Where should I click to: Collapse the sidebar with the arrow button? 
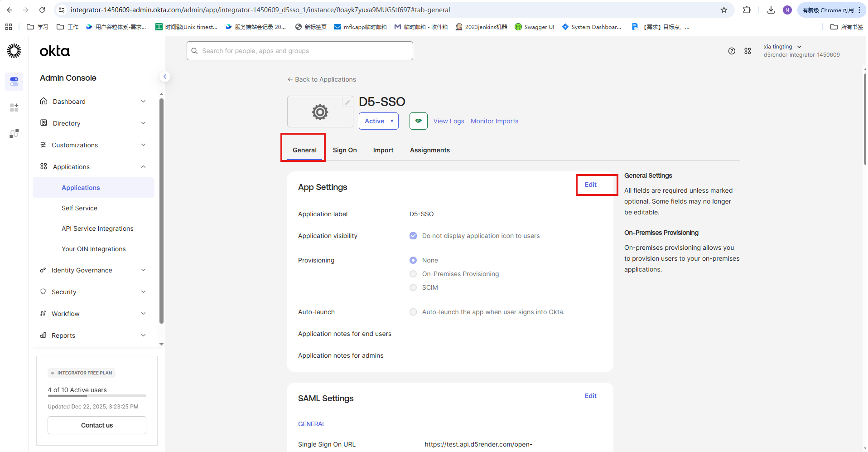(x=165, y=77)
